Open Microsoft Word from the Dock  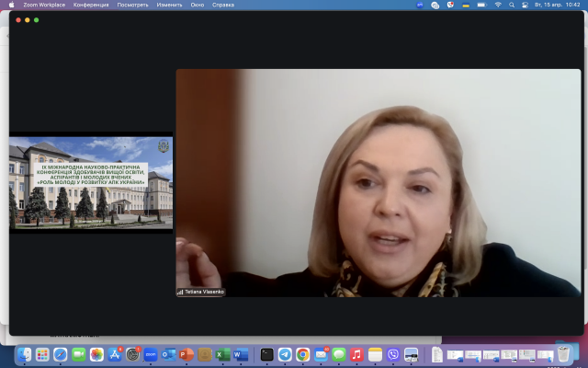(241, 354)
